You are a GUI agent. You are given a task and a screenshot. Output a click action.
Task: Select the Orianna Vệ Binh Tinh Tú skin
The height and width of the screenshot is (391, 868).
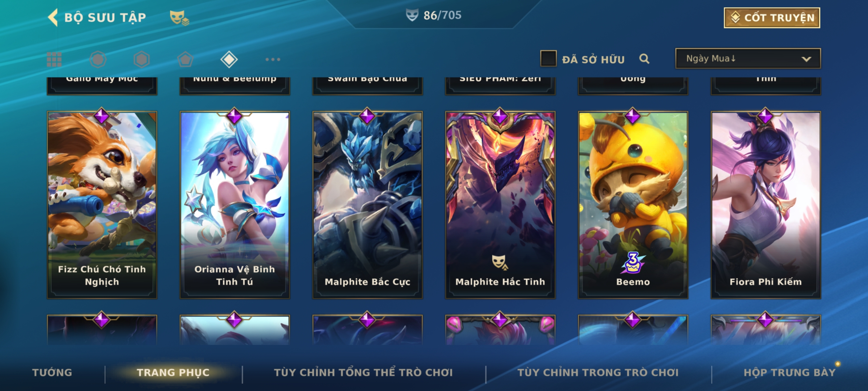[234, 205]
